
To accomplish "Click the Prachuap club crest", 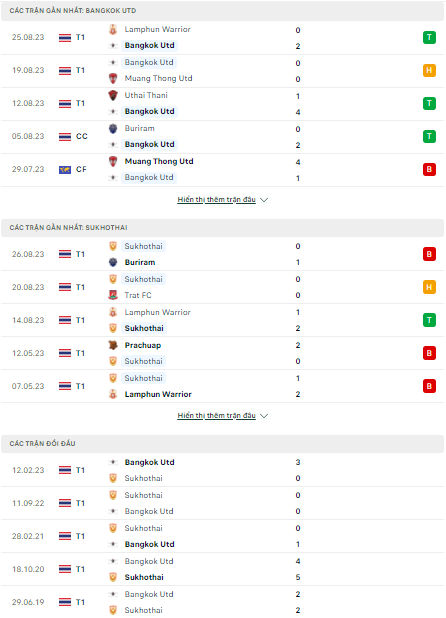I will tap(113, 345).
